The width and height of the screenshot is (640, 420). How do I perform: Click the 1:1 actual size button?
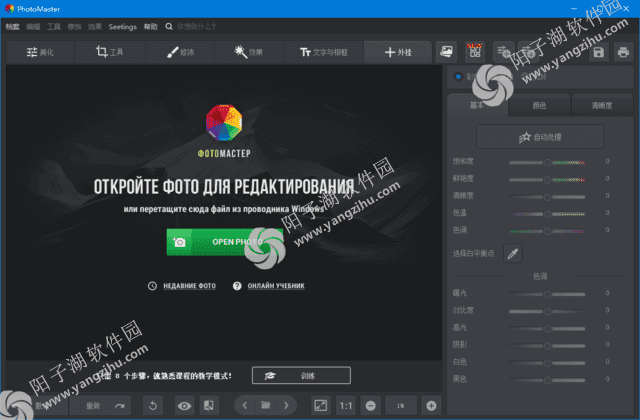346,405
